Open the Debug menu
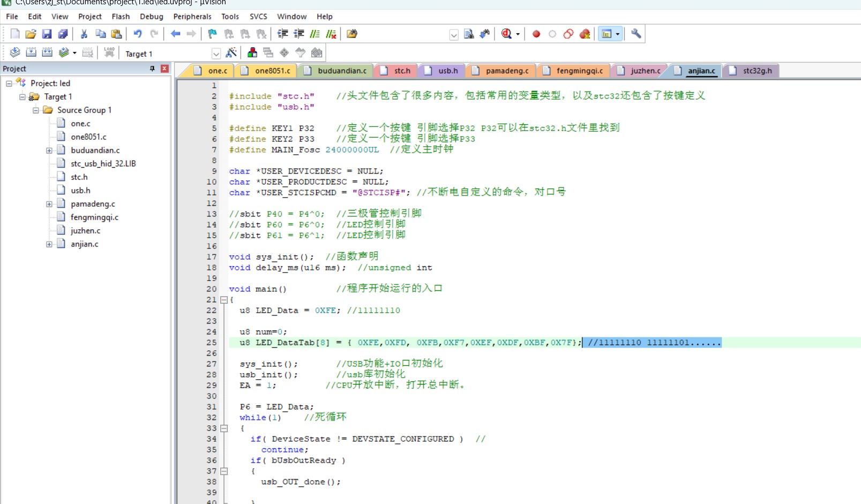861x504 pixels. tap(152, 17)
